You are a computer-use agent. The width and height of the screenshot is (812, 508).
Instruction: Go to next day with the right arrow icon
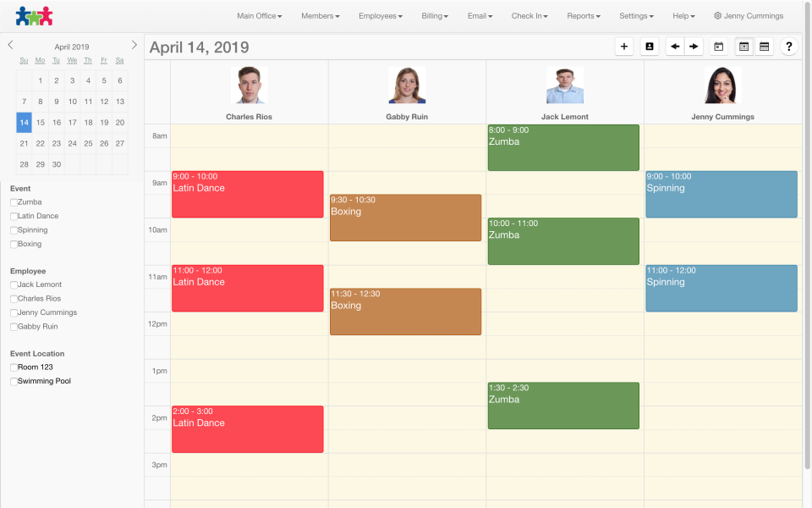(694, 46)
